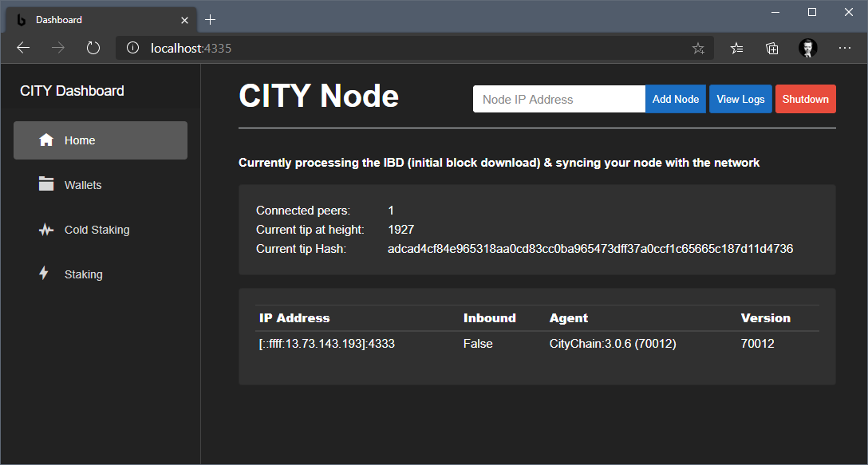Viewport: 868px width, 465px height.
Task: Click the Agent column header
Action: [569, 318]
